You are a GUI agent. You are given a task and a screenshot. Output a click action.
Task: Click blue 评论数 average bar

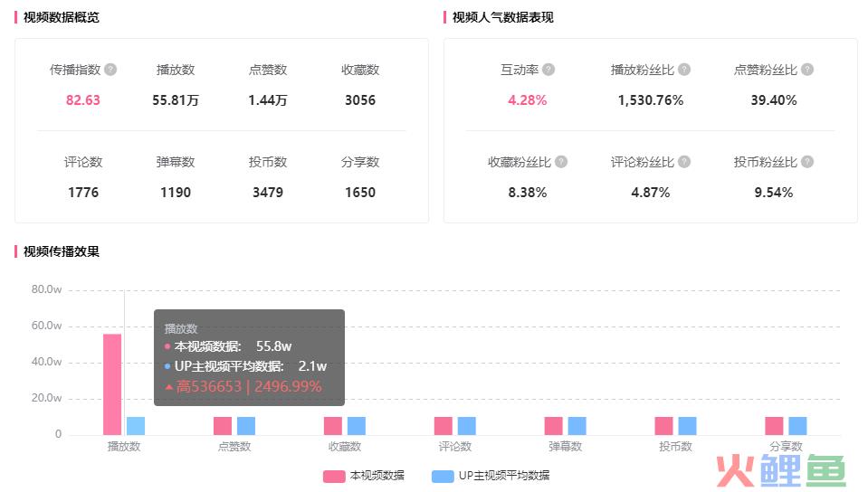[467, 426]
